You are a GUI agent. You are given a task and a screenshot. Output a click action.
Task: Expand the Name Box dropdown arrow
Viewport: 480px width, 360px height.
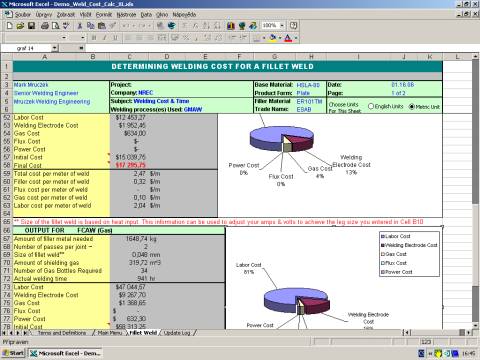[55, 48]
